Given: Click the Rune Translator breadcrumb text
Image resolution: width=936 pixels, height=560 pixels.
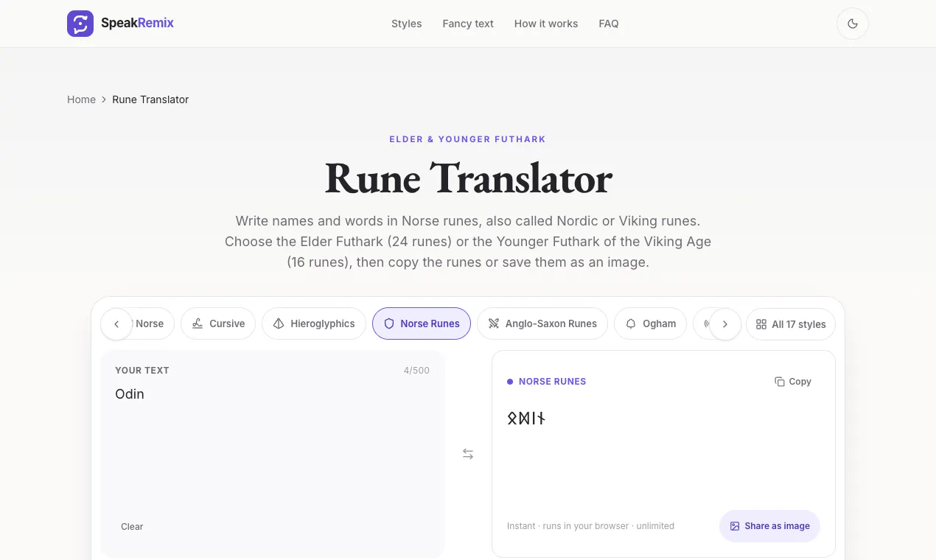Looking at the screenshot, I should [x=150, y=99].
